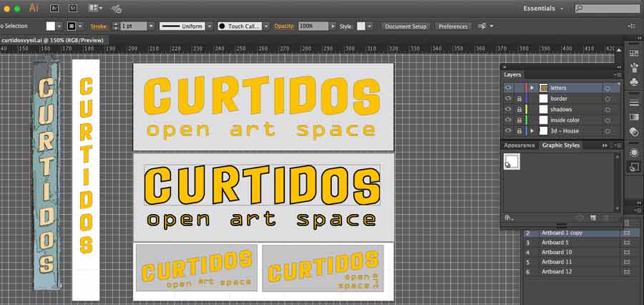Expand the letters layer contents
Viewport: 644px width, 305px height.
532,87
